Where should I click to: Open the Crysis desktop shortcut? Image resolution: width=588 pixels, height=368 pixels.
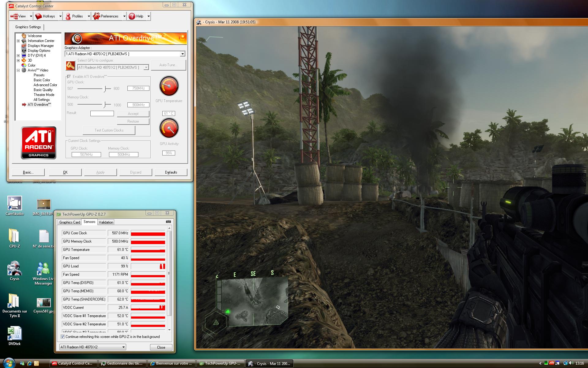click(x=14, y=271)
